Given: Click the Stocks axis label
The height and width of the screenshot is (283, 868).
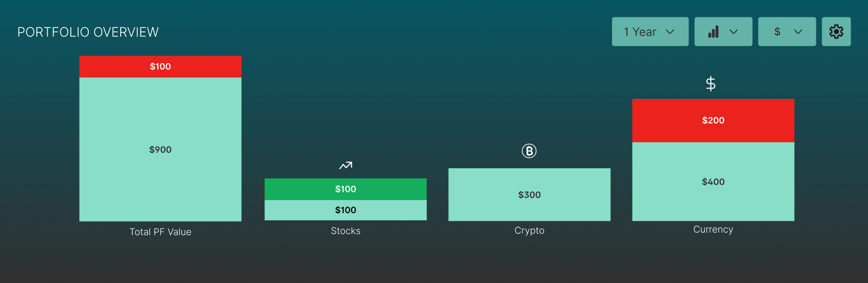Looking at the screenshot, I should [x=345, y=231].
